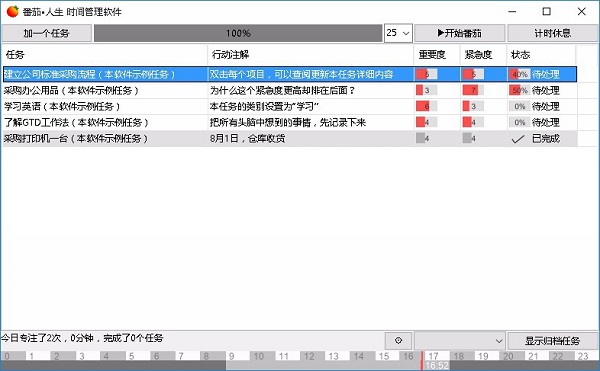The image size is (600, 371).
Task: Open the empty dropdown beside the target button
Action: [x=460, y=340]
